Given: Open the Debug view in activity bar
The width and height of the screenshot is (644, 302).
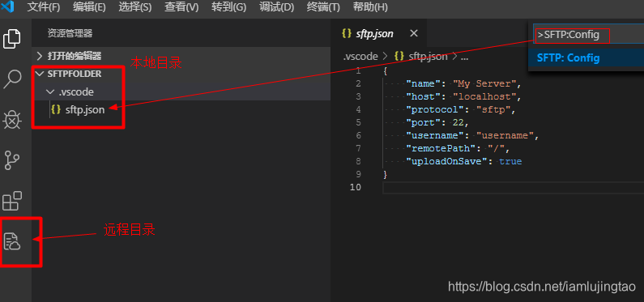Looking at the screenshot, I should coord(12,120).
